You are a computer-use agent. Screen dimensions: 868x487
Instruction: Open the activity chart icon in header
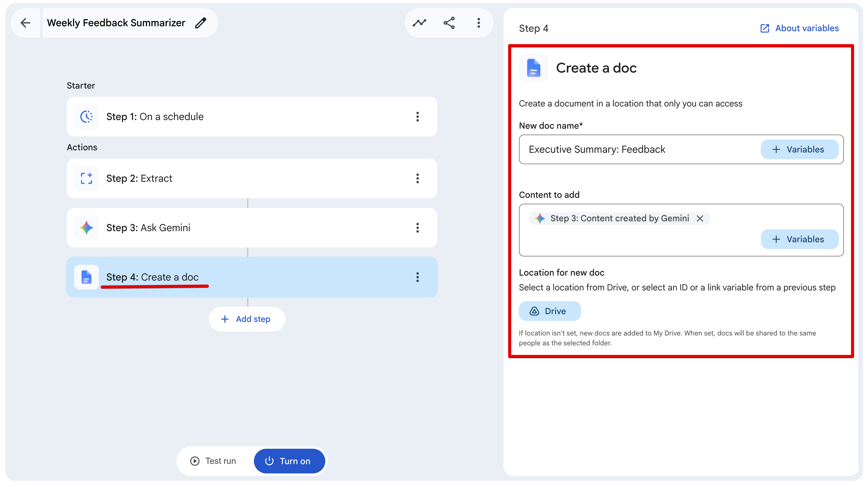click(x=419, y=23)
